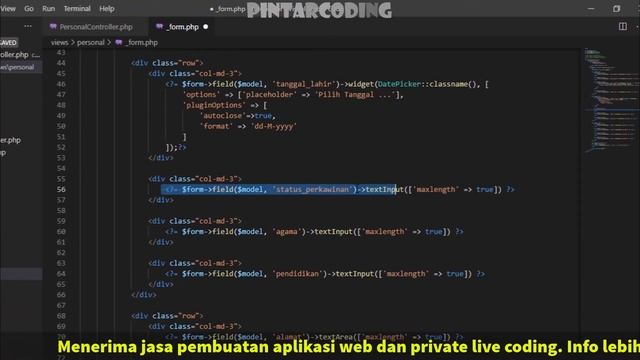
Task: Select 'personal' breadcrumb segment
Action: tap(91, 42)
